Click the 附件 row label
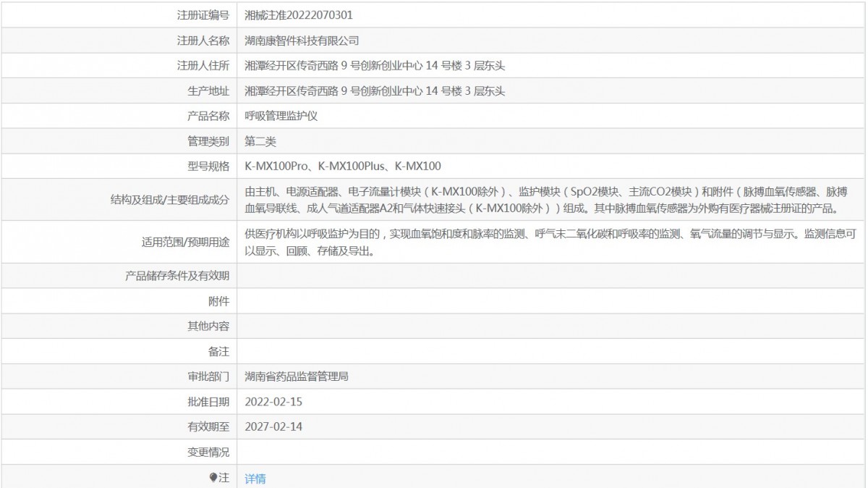This screenshot has width=868, height=488. pos(218,301)
